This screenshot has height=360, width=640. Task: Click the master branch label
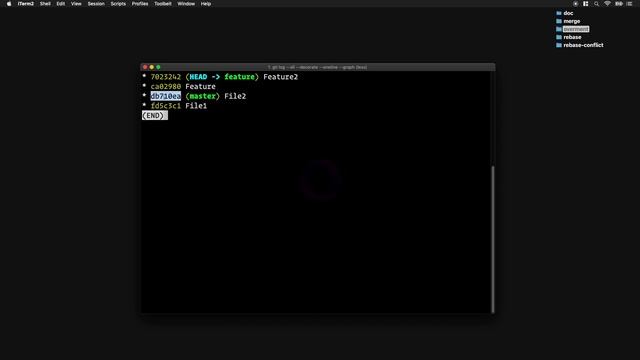point(203,96)
